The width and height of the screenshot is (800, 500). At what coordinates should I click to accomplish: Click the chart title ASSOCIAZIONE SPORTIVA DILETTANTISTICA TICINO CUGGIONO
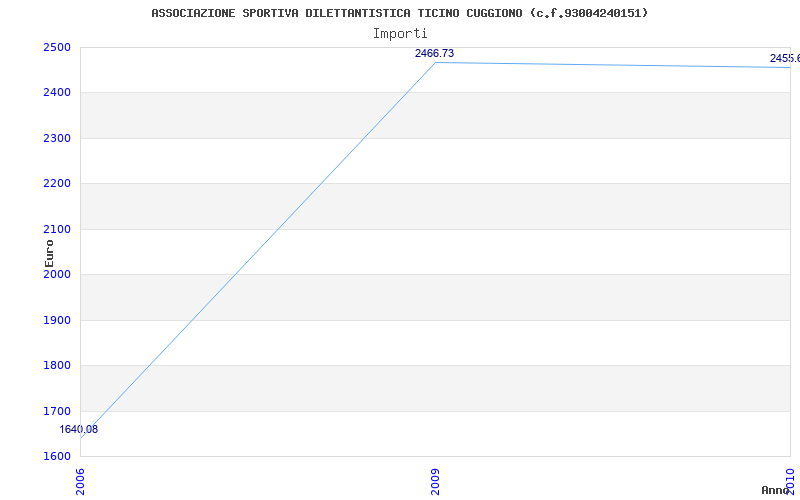tap(399, 13)
